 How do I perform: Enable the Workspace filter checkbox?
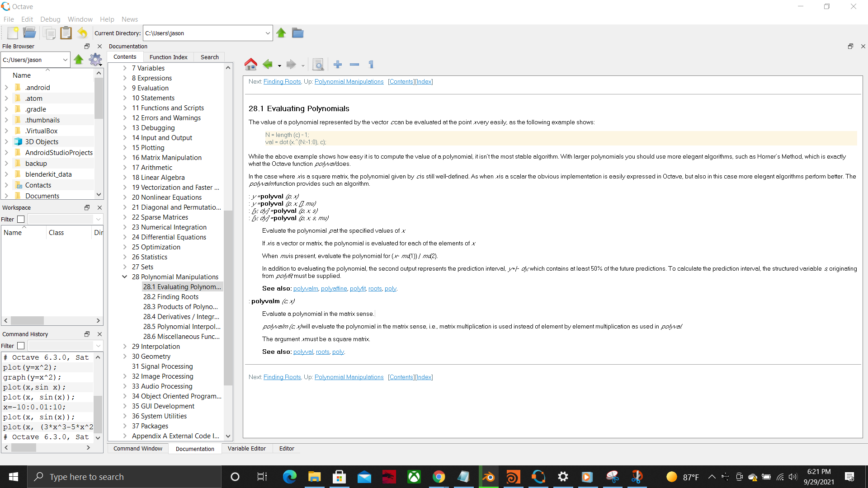tap(21, 219)
